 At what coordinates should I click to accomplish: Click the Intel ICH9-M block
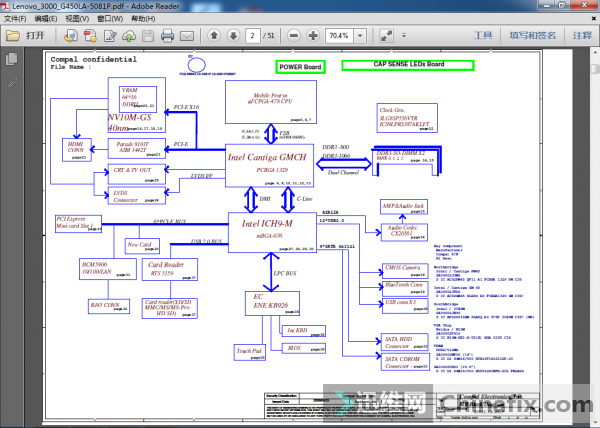pos(272,232)
